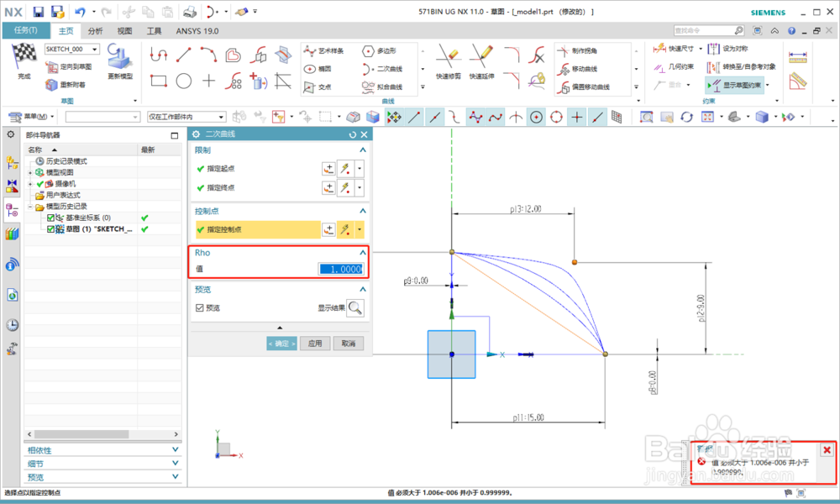
Task: Click the Fit view icon in top toolbar
Action: [x=707, y=117]
